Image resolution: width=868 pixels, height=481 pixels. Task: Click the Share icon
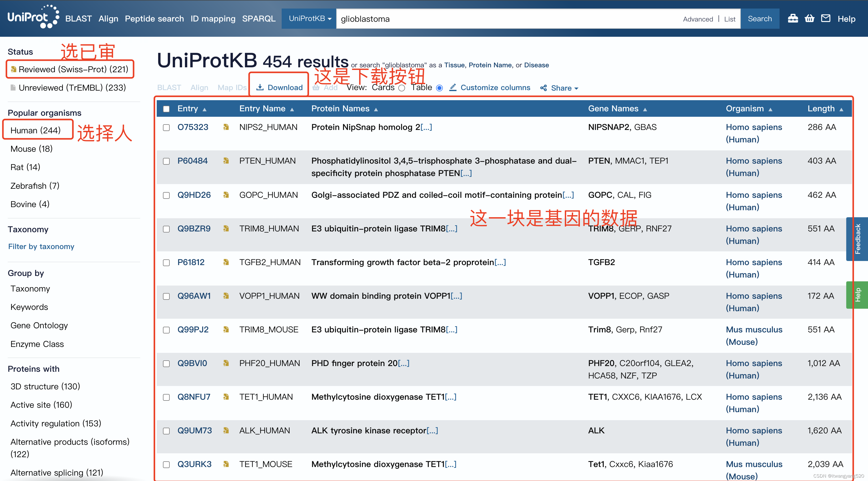(x=543, y=88)
